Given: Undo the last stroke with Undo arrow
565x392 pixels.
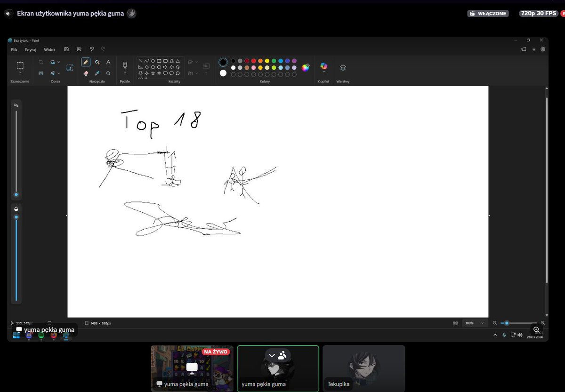Looking at the screenshot, I should point(92,49).
